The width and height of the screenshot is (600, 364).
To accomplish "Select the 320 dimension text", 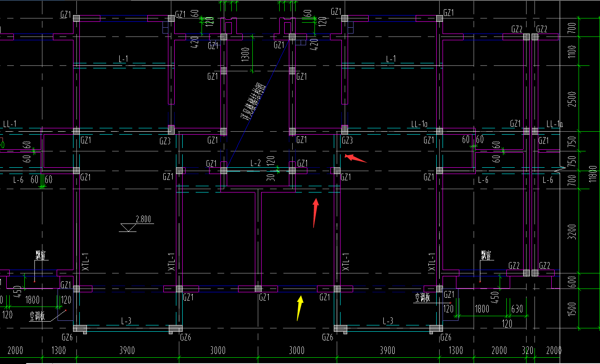I will (x=527, y=350).
